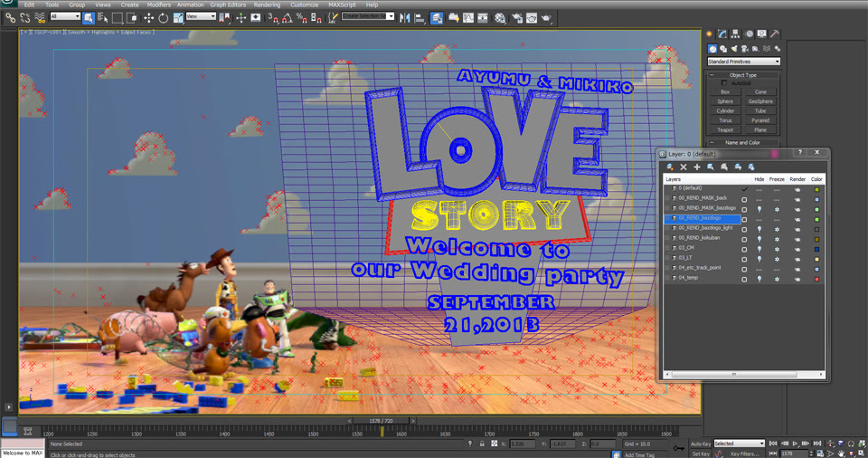Check the current-layer box for 04_temp
Screen dimensions: 868x458
744,279
